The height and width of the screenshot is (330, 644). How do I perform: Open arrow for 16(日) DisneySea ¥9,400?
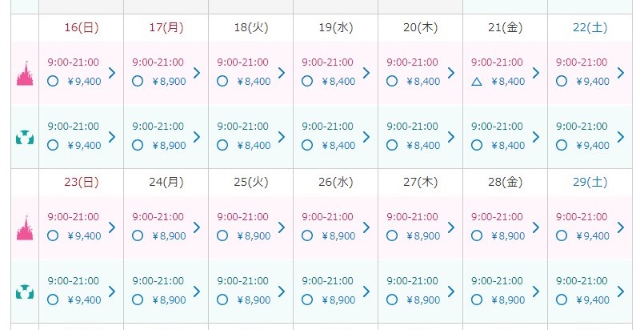pyautogui.click(x=112, y=137)
